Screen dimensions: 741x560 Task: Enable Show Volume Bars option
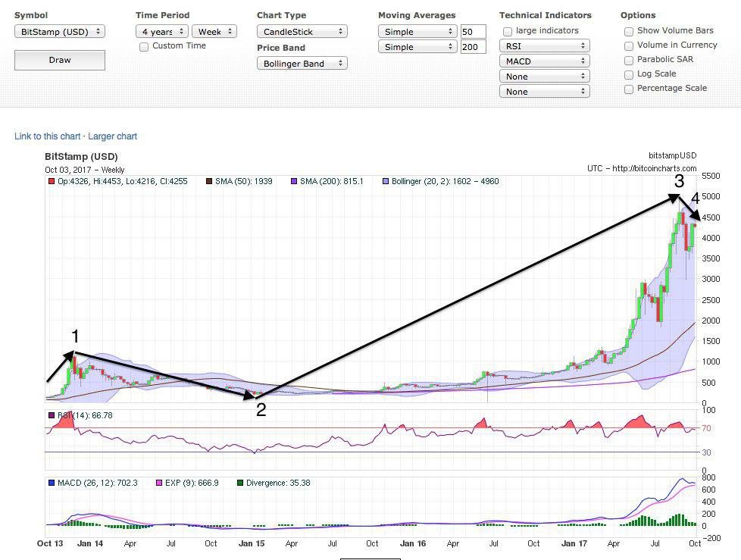pos(629,32)
